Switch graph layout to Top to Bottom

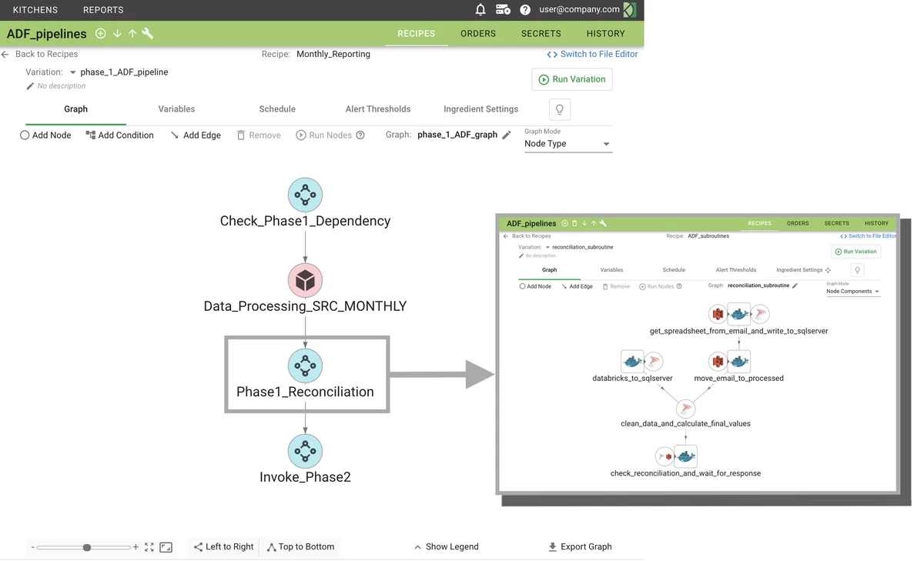pyautogui.click(x=300, y=547)
